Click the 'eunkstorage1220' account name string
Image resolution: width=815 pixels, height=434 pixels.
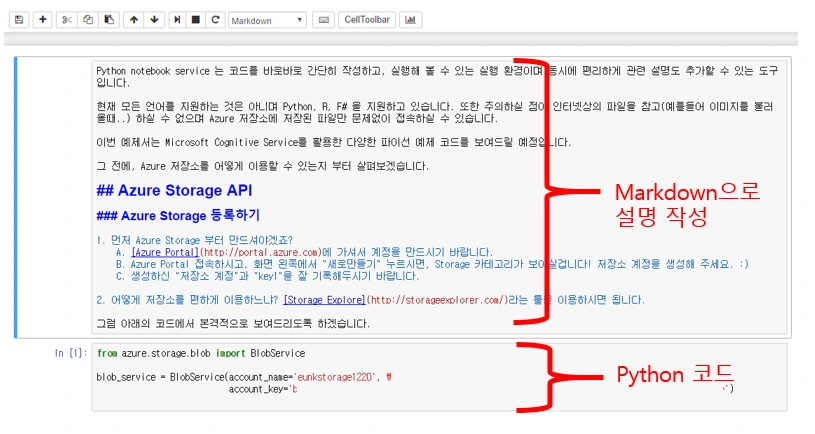click(x=335, y=377)
